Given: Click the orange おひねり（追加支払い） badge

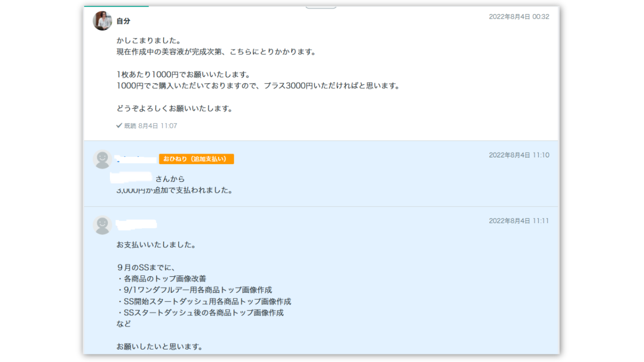Looking at the screenshot, I should click(196, 159).
